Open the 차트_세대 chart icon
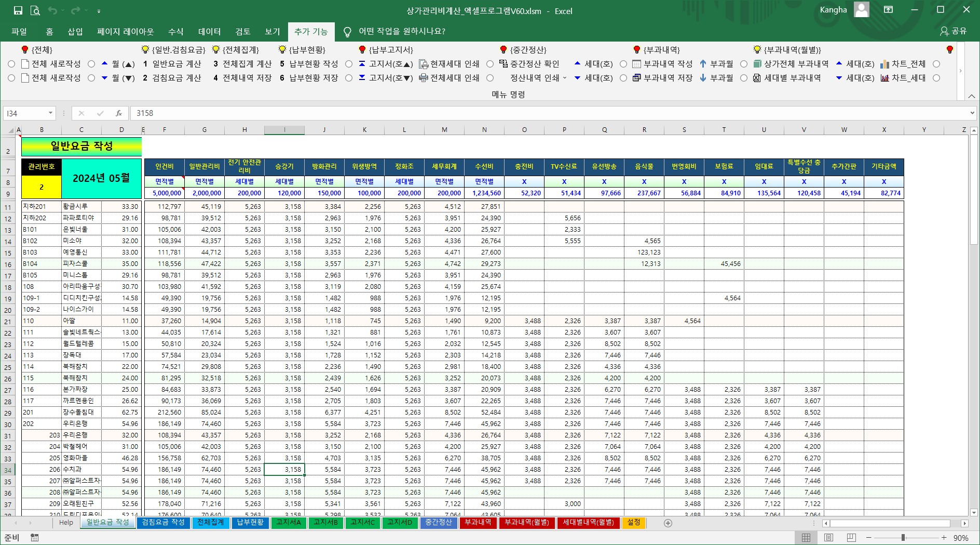This screenshot has height=545, width=980. point(884,78)
